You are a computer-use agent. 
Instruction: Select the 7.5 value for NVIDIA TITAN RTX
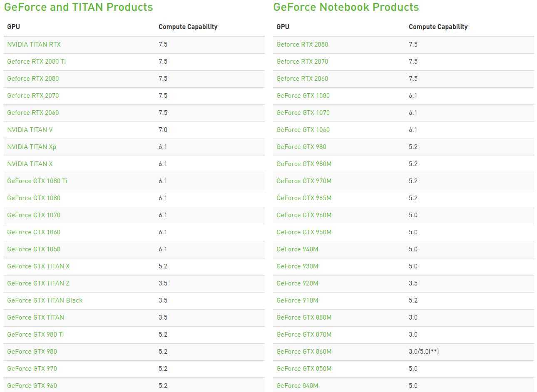(x=163, y=45)
